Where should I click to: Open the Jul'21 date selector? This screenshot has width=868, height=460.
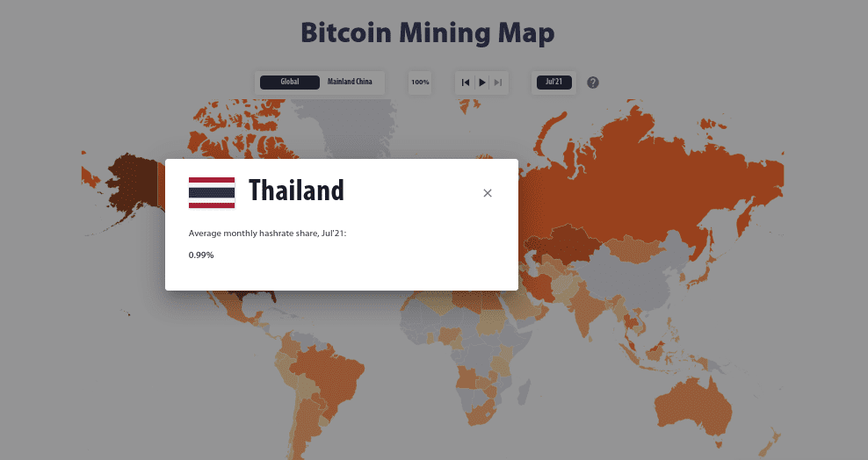(x=553, y=82)
